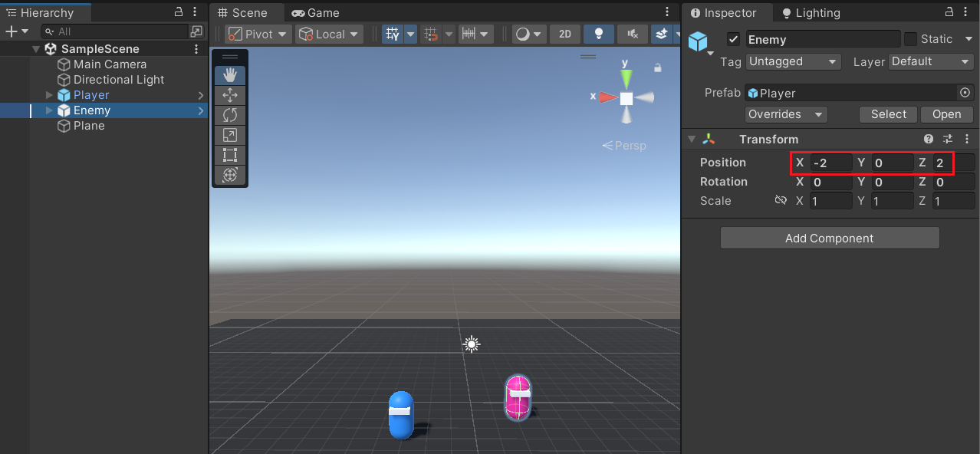Open grid visibility options dropdown arrow

point(410,35)
